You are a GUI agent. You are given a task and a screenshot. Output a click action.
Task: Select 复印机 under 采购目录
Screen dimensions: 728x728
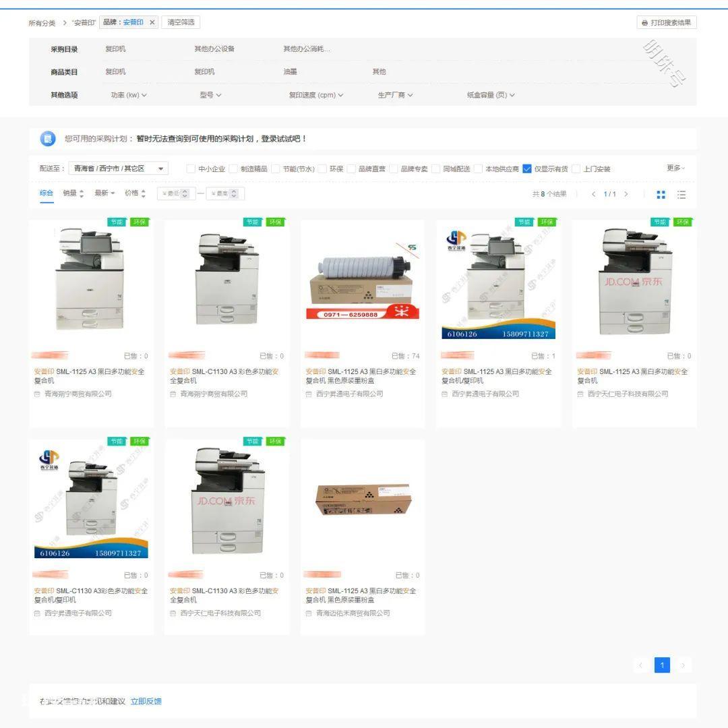click(x=115, y=49)
